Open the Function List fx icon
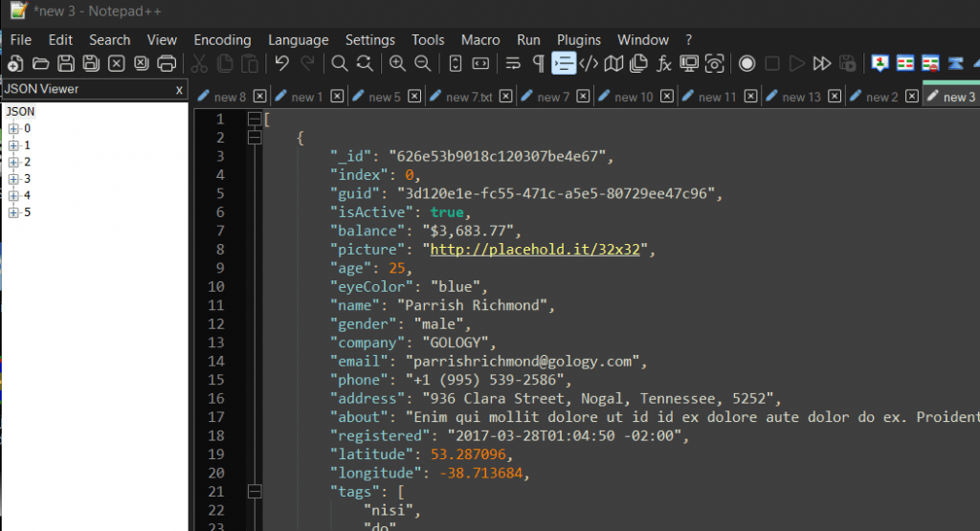 [664, 64]
